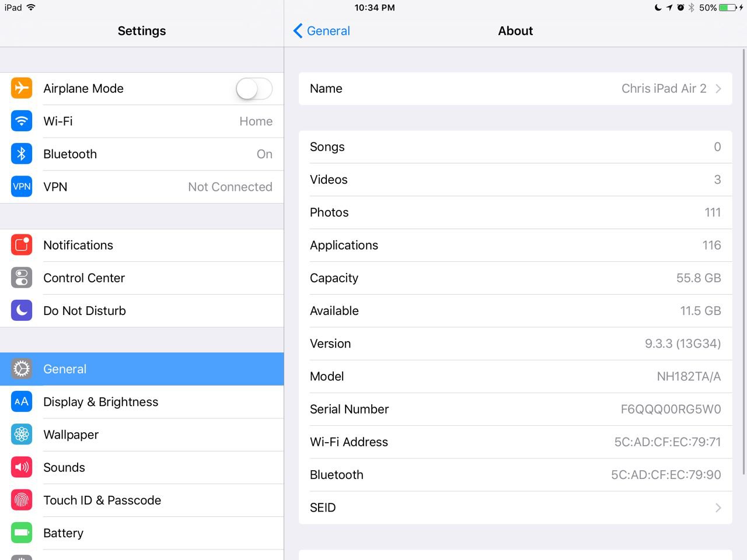The width and height of the screenshot is (747, 560).
Task: Tap the Bluetooth status bar icon
Action: [692, 8]
